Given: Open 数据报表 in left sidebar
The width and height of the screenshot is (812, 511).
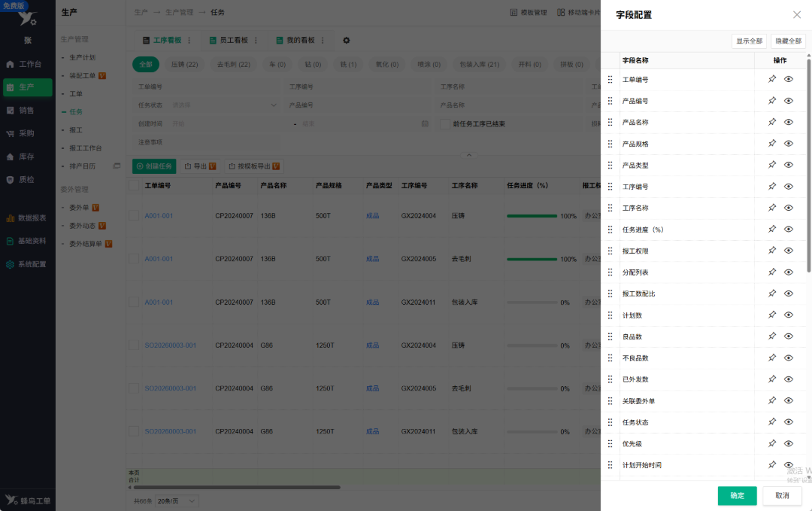Looking at the screenshot, I should (x=26, y=218).
